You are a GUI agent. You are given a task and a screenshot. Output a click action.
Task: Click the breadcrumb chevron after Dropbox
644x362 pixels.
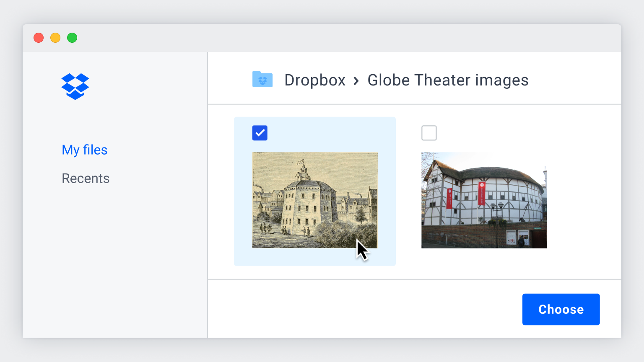click(x=356, y=80)
